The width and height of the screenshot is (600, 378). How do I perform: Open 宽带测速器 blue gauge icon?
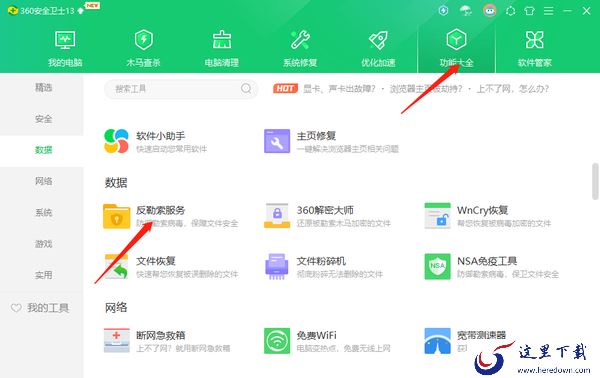pyautogui.click(x=437, y=341)
